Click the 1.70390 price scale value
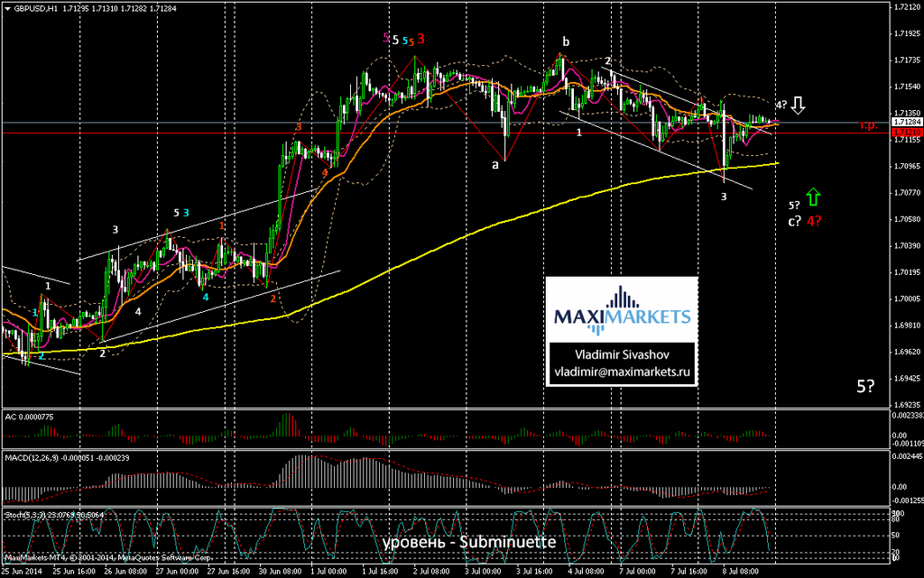 pos(908,245)
